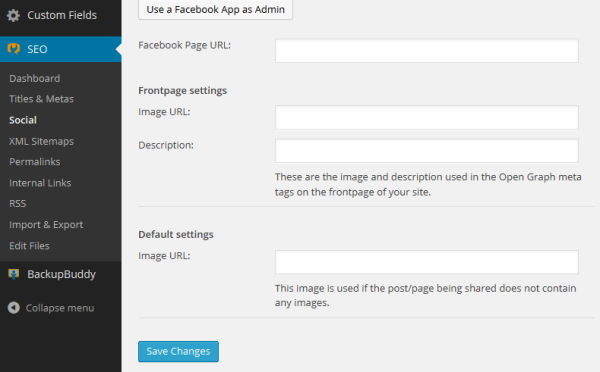Click the Yoast SEO menu icon
Image resolution: width=600 pixels, height=372 pixels.
pyautogui.click(x=14, y=49)
